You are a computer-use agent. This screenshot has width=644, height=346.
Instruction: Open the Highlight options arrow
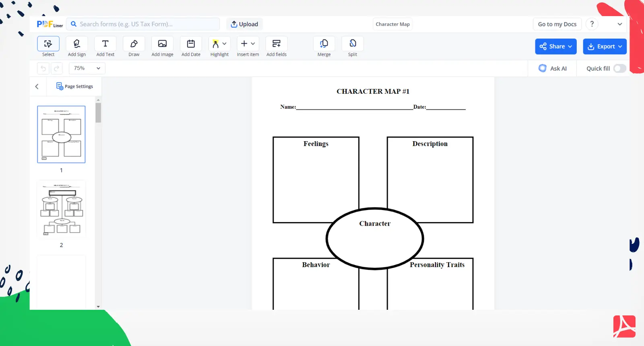[225, 43]
